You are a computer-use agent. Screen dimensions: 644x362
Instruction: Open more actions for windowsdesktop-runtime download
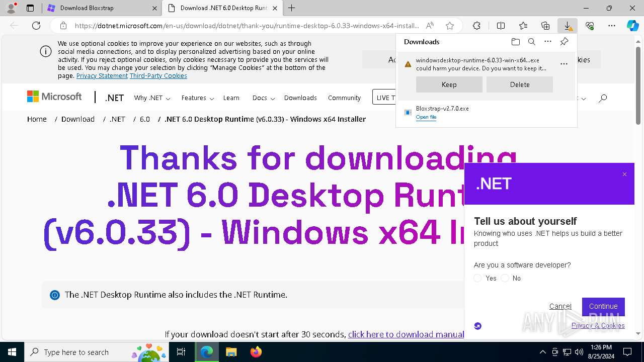[564, 64]
